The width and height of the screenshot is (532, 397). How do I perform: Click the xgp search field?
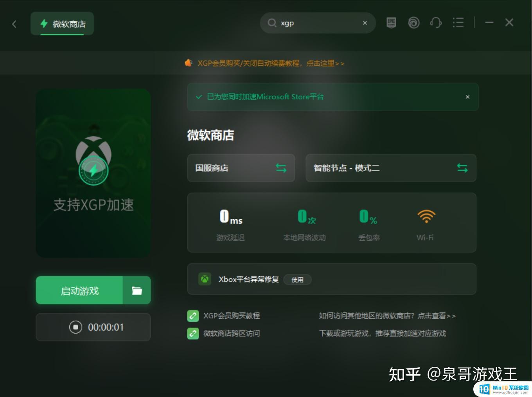[x=318, y=23]
